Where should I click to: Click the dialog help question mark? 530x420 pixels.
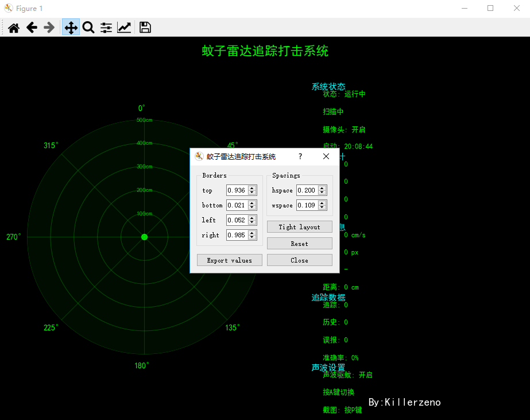pyautogui.click(x=300, y=156)
